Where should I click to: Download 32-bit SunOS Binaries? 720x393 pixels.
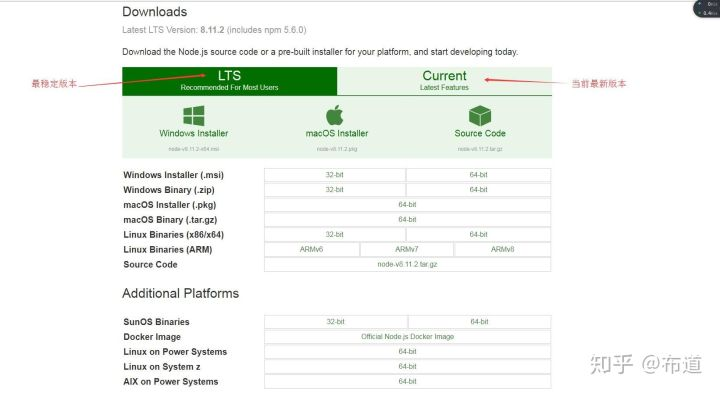(336, 322)
